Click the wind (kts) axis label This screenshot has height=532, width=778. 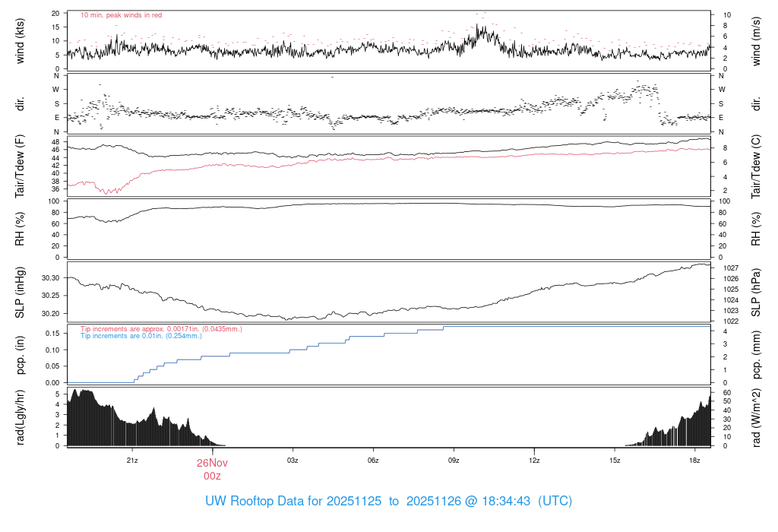[20, 41]
